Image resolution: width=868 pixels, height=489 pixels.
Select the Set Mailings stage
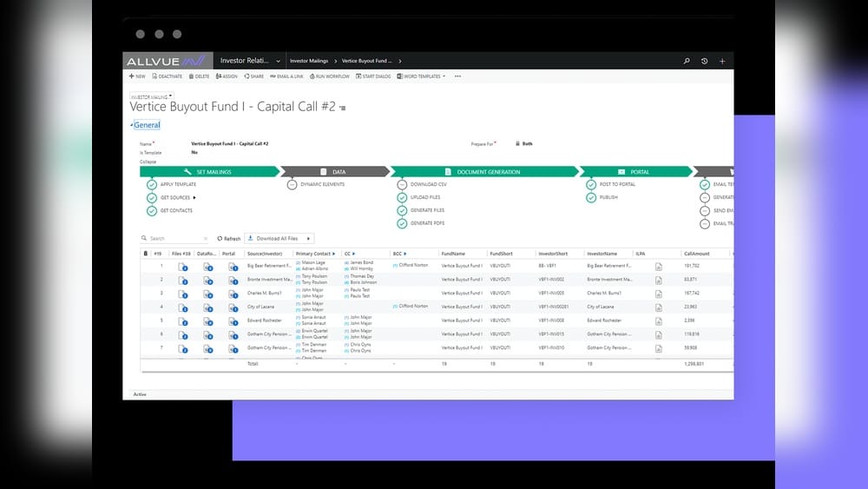click(x=209, y=172)
